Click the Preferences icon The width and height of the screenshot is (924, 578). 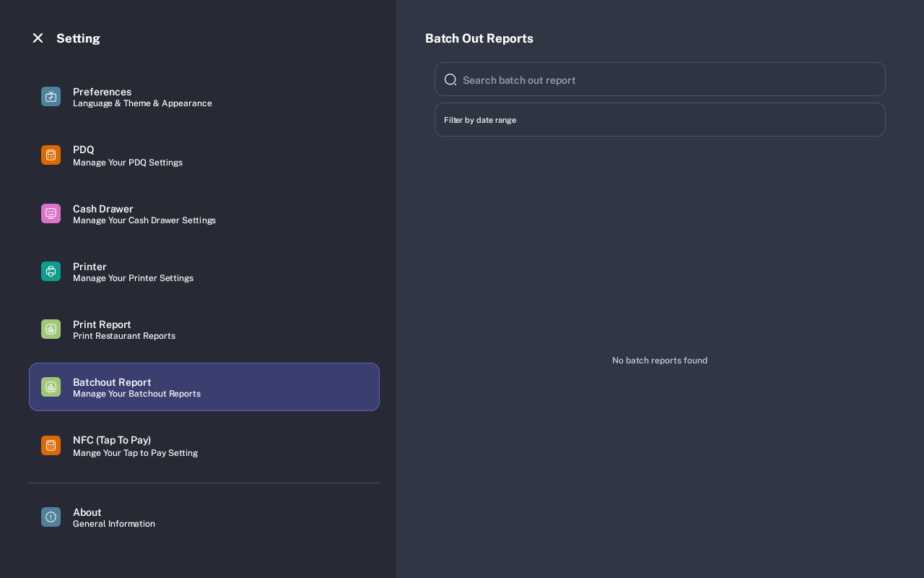(51, 97)
